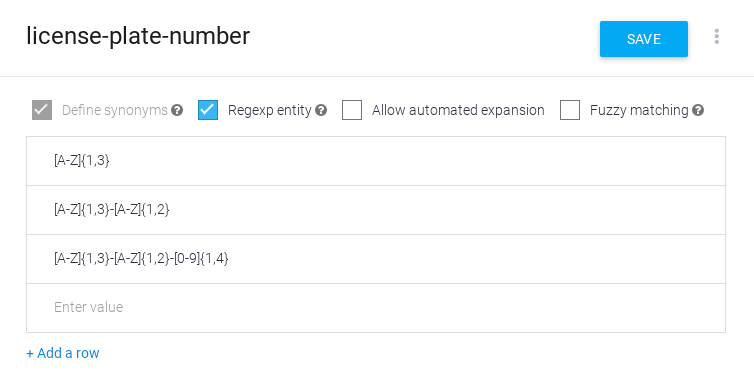
Task: Click help icon next to Fuzzy matching
Action: point(698,110)
